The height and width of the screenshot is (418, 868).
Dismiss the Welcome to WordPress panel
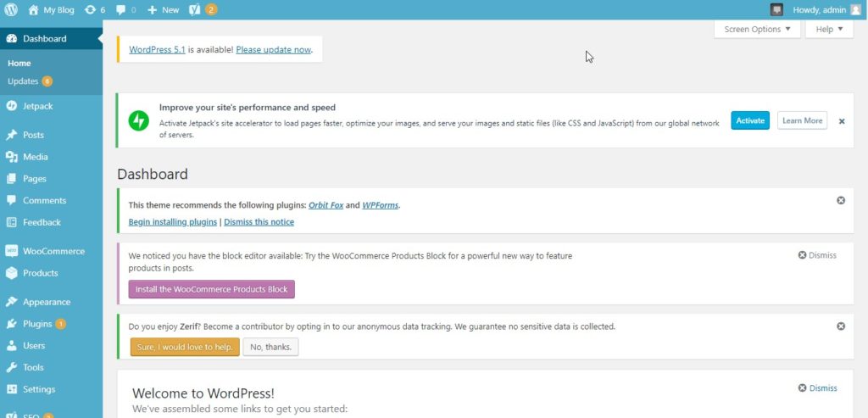[x=817, y=388]
